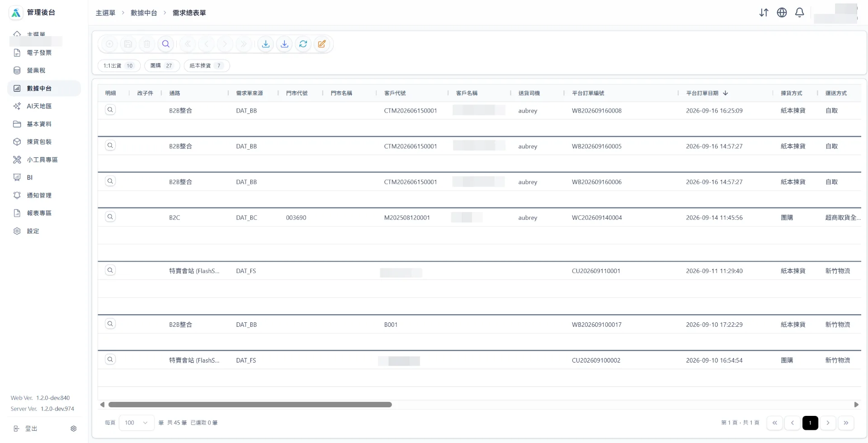The width and height of the screenshot is (868, 443).
Task: Click next page chevron in pagination
Action: [x=828, y=423]
